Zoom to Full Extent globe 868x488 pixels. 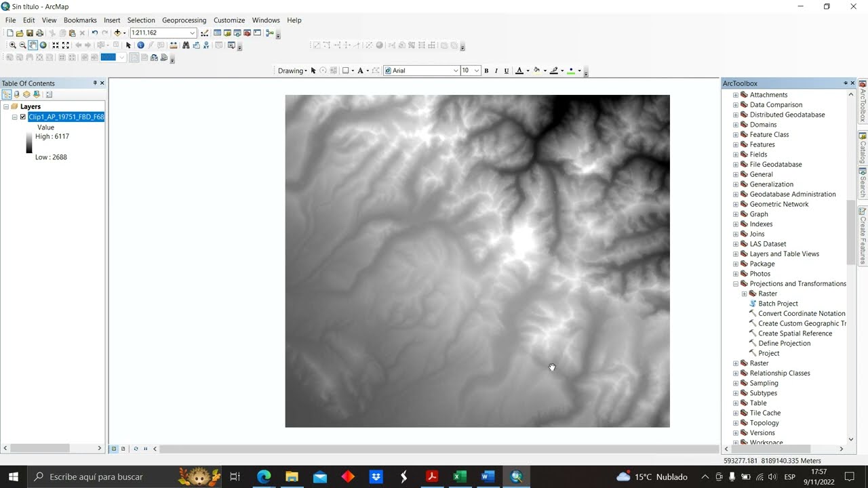coord(43,45)
